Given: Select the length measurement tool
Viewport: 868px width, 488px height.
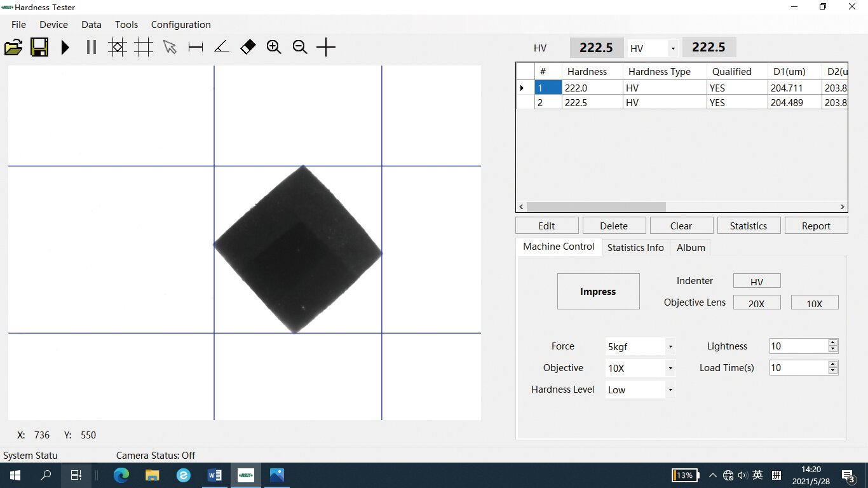Looking at the screenshot, I should [196, 47].
